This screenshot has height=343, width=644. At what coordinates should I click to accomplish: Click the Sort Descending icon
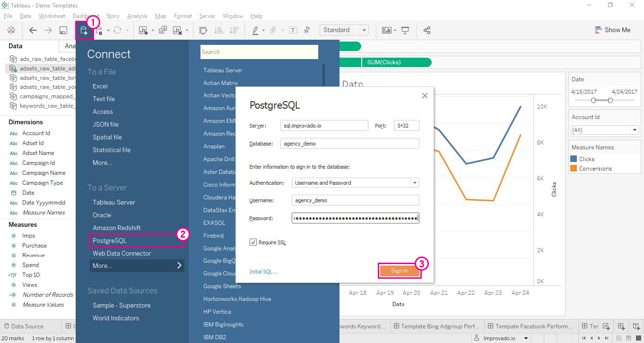(x=234, y=30)
